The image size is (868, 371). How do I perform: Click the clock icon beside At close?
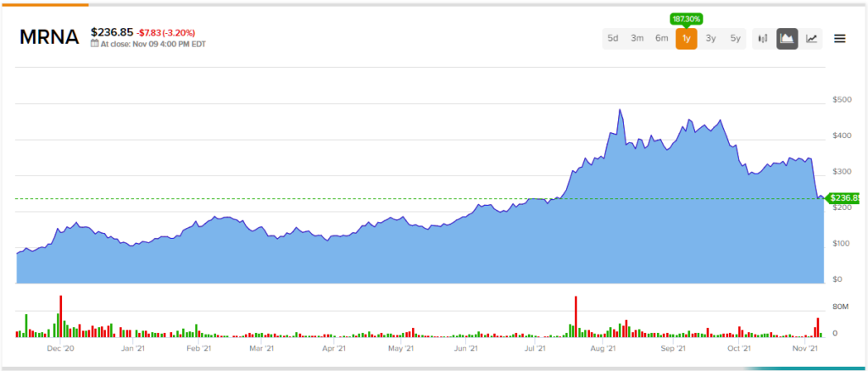point(95,45)
